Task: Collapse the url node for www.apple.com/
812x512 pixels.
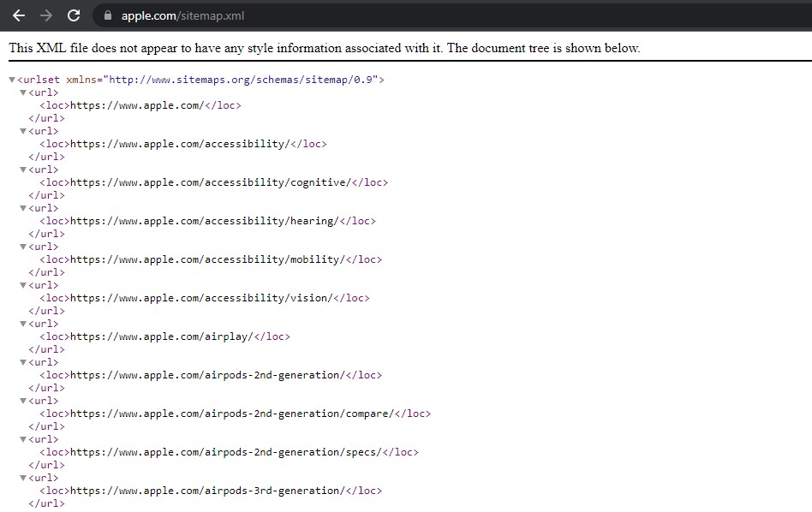Action: 23,92
